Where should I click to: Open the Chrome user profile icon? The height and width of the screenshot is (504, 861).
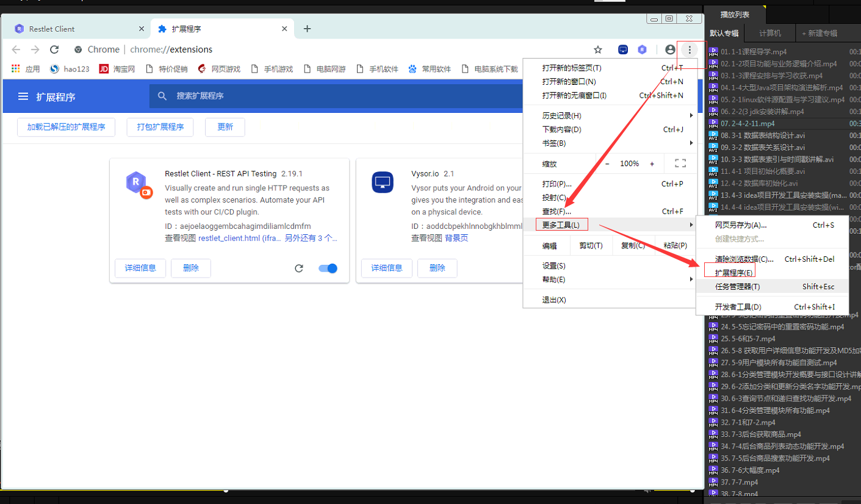point(670,49)
